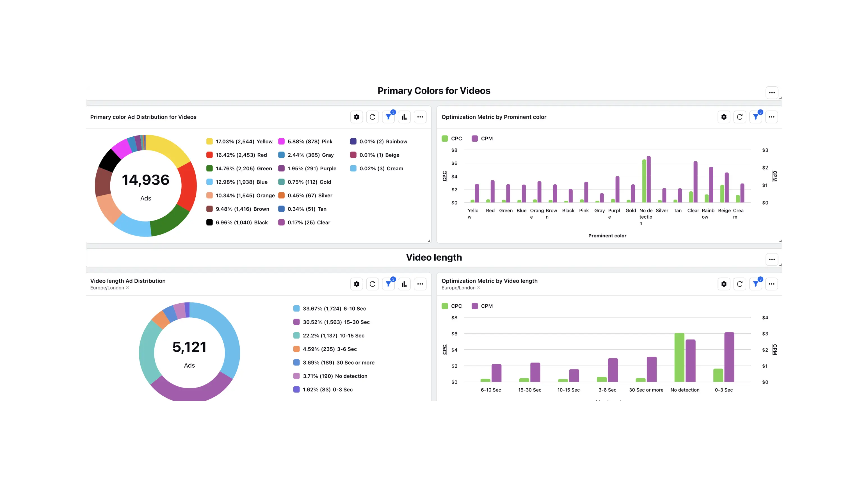The image size is (868, 486).
Task: Select the 3.69% 30 Sec or more legend entry
Action: pos(334,362)
